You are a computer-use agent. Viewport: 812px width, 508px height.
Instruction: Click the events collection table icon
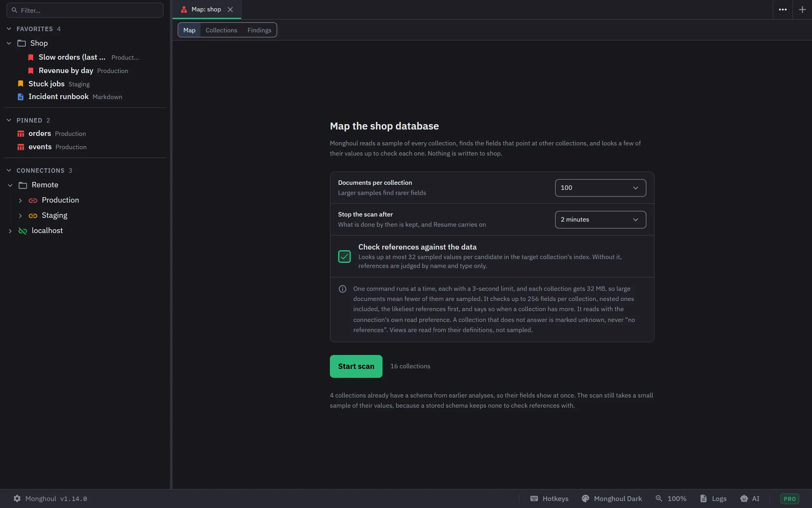[21, 147]
